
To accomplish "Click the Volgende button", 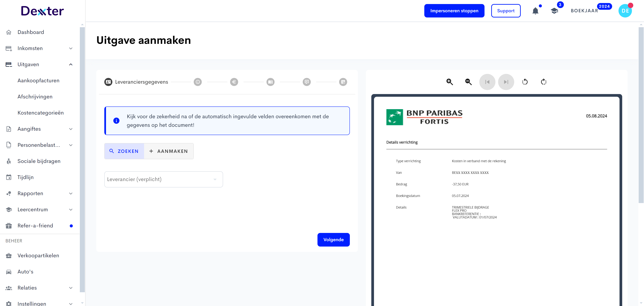I will 334,240.
